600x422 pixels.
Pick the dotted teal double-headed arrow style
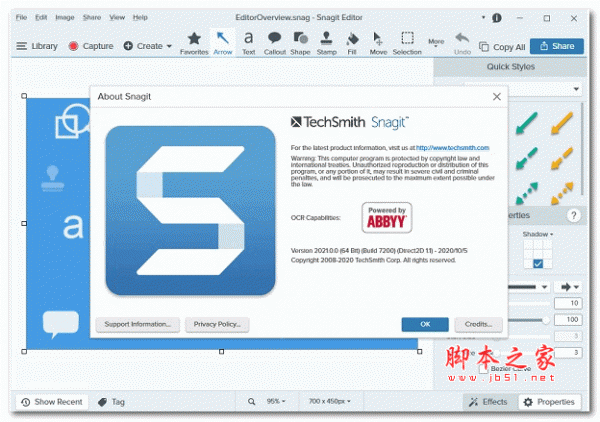click(x=527, y=192)
